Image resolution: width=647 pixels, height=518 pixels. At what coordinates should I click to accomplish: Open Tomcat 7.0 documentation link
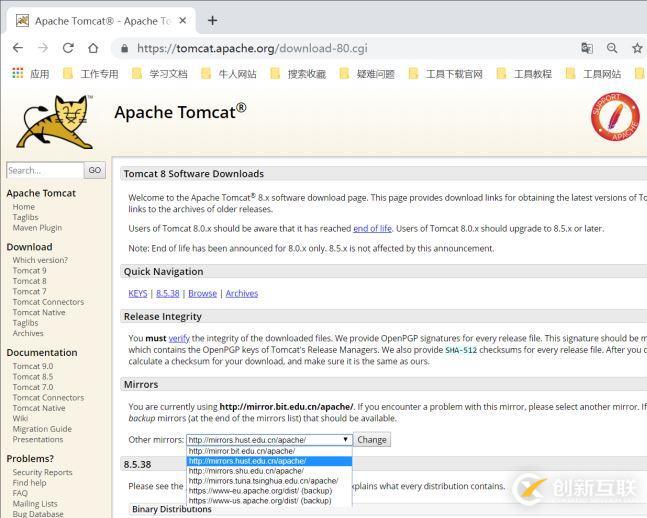tap(33, 387)
